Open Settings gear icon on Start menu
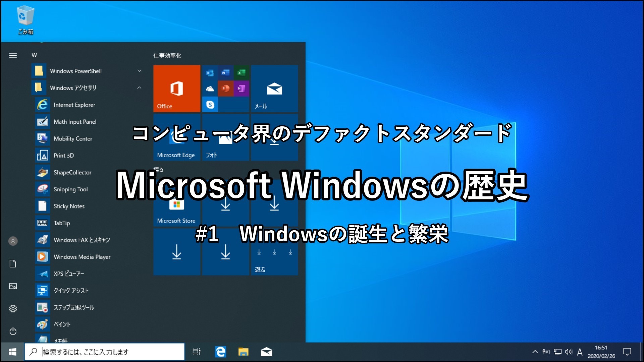The image size is (644, 362). coord(13,308)
